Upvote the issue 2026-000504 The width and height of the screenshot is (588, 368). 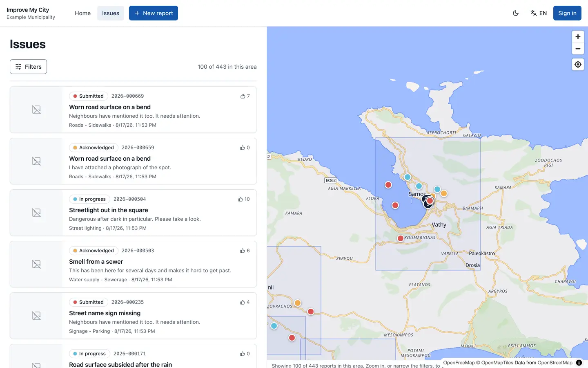(244, 199)
